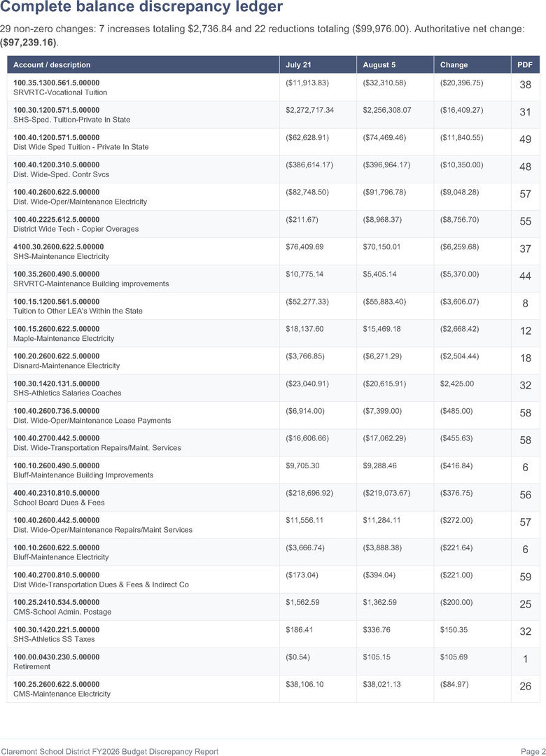Image resolution: width=546 pixels, height=756 pixels.
Task: Open PDF page 37 for SHS-Maintenance Electricity
Action: (x=525, y=248)
